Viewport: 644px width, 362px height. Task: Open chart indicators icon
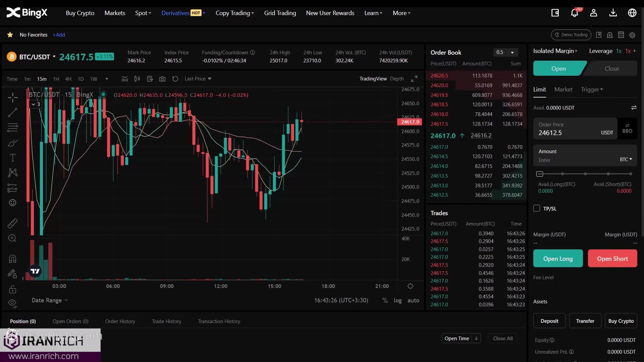(125, 79)
